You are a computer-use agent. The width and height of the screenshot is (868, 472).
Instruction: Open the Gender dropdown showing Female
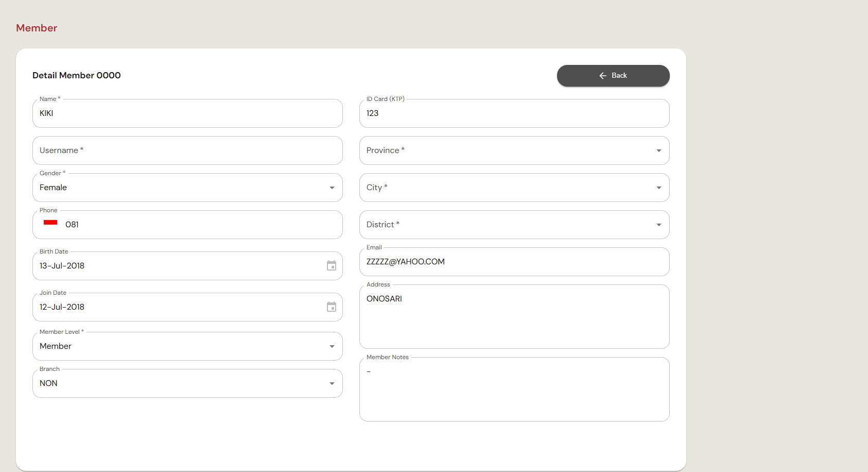pos(187,188)
